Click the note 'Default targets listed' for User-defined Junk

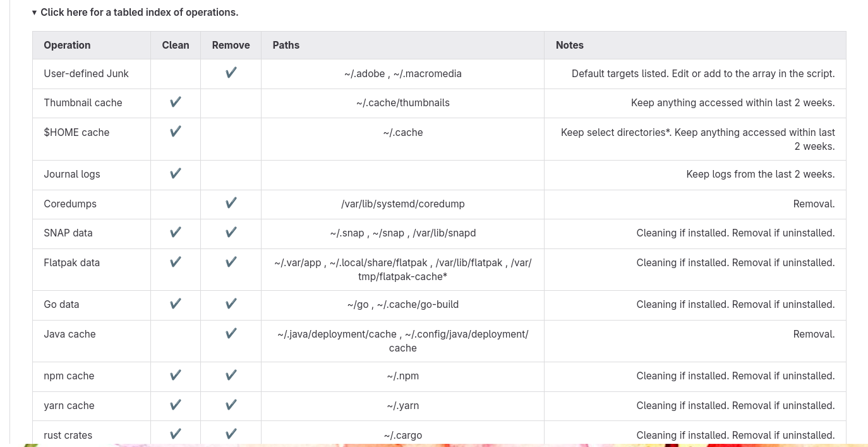703,74
